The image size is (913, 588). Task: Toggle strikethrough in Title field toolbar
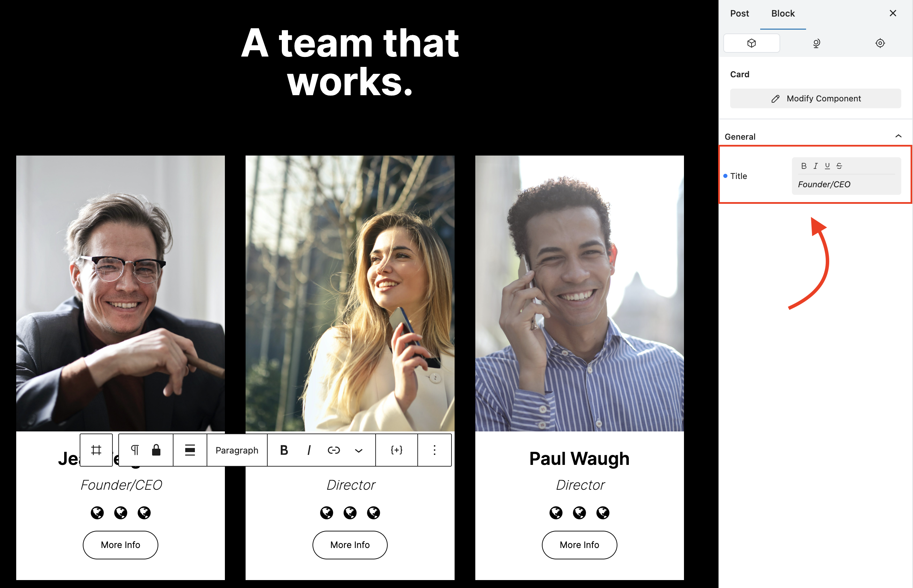[839, 166]
